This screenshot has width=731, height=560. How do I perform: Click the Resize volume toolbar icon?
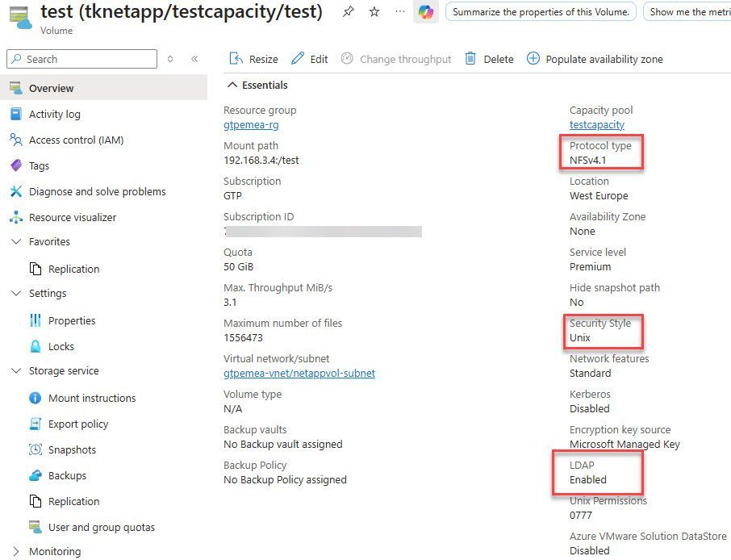(x=236, y=59)
